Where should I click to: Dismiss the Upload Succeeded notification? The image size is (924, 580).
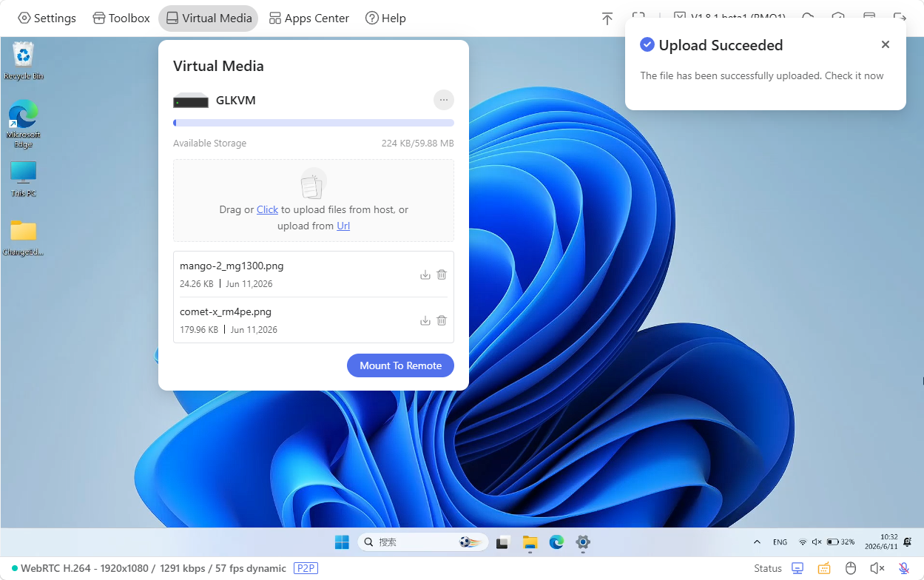click(x=886, y=44)
